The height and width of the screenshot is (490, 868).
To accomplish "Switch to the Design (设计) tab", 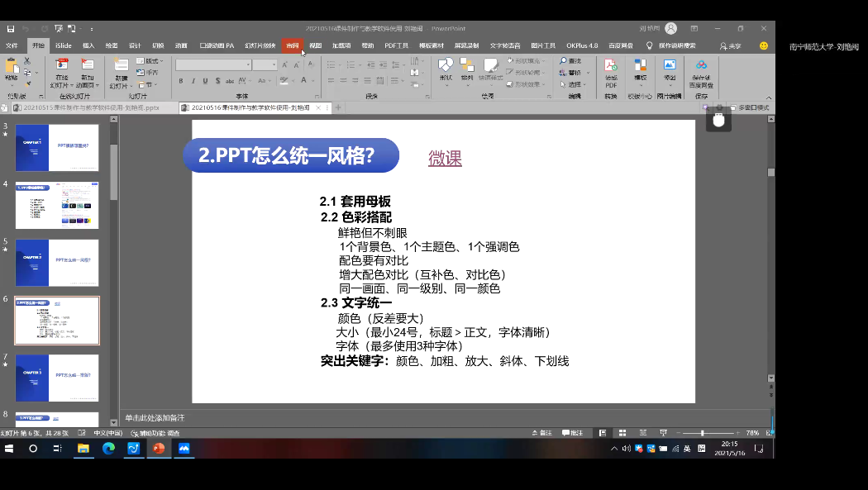I will click(135, 46).
